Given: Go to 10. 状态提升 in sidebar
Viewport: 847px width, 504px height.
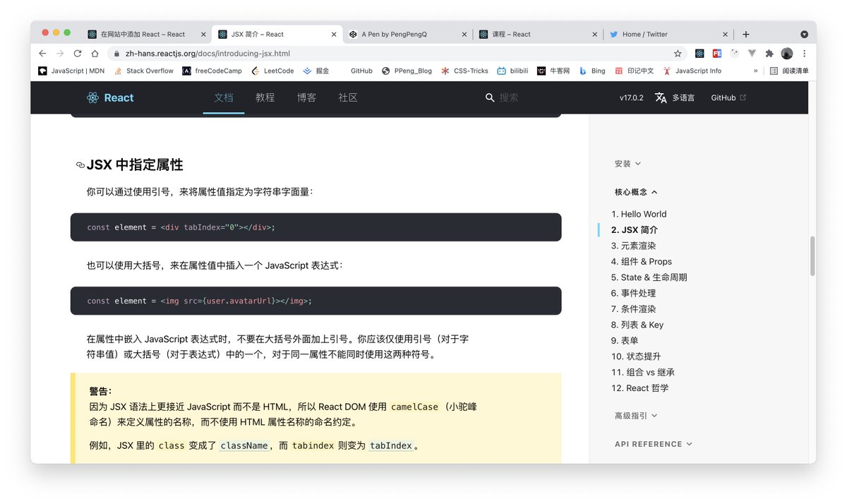Looking at the screenshot, I should (637, 356).
